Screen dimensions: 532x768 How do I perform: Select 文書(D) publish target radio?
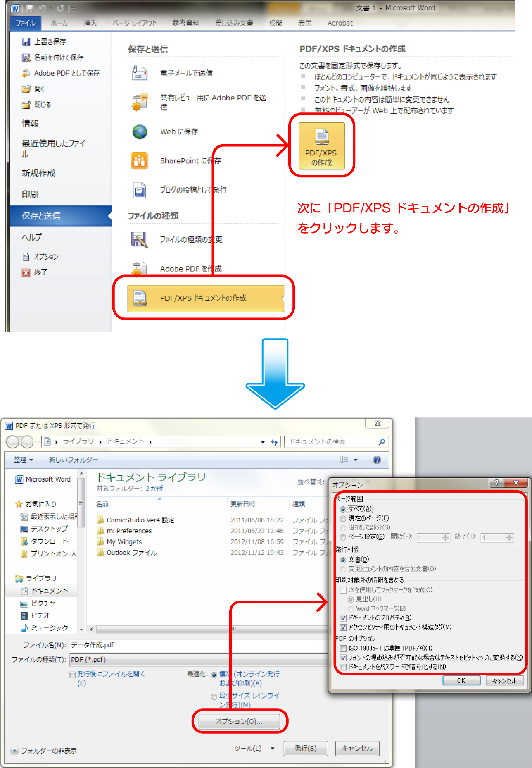[343, 560]
